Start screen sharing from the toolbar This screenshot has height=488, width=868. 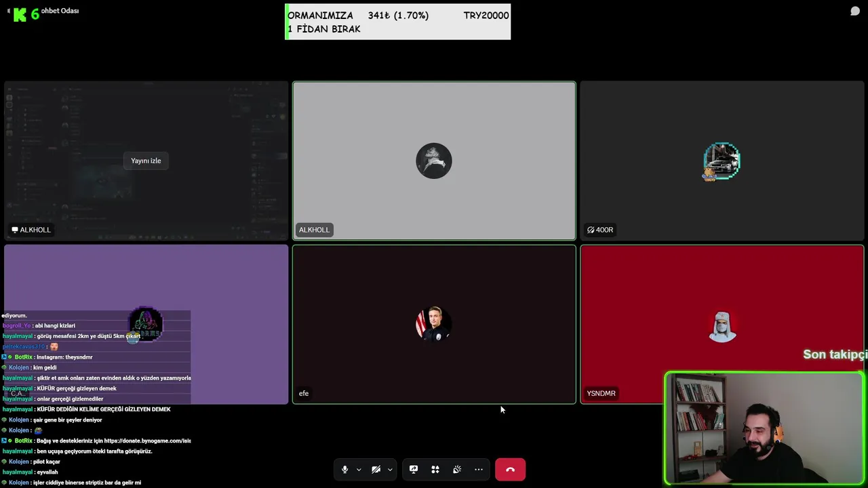[414, 470]
